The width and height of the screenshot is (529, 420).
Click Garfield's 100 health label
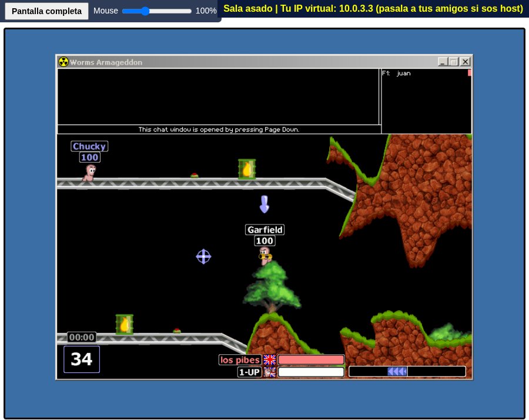pos(264,241)
